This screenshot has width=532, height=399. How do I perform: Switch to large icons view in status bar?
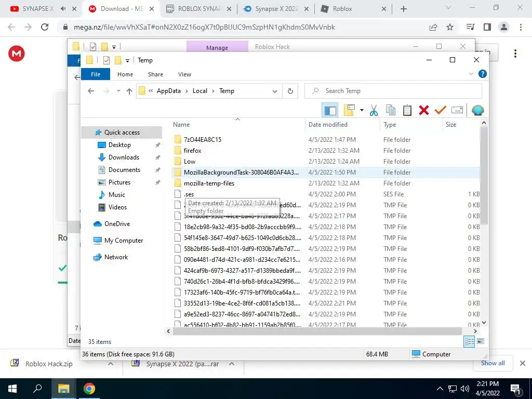point(481,341)
